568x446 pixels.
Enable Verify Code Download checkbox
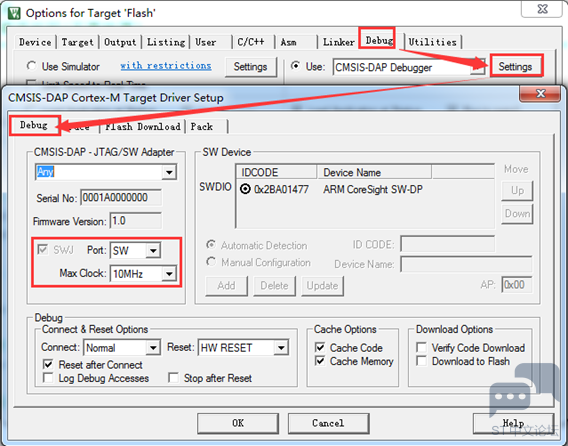click(x=421, y=347)
